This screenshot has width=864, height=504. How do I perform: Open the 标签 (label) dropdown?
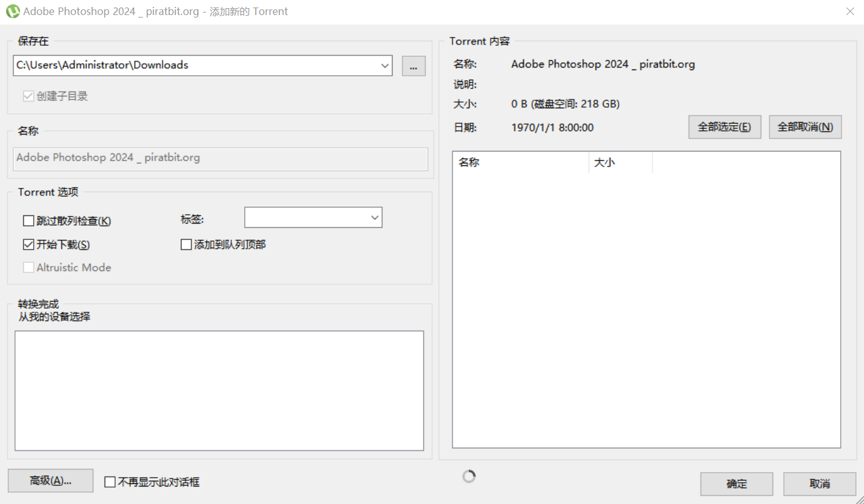[374, 218]
